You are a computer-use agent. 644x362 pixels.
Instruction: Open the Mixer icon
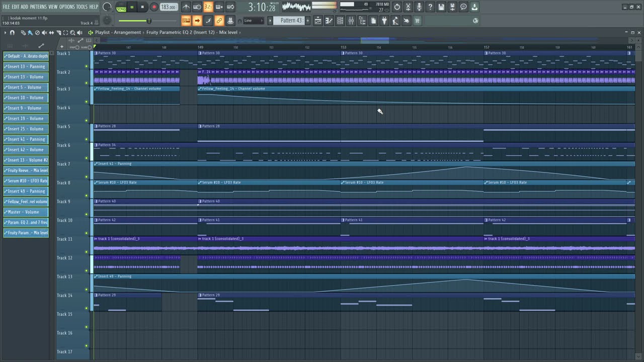(x=351, y=21)
